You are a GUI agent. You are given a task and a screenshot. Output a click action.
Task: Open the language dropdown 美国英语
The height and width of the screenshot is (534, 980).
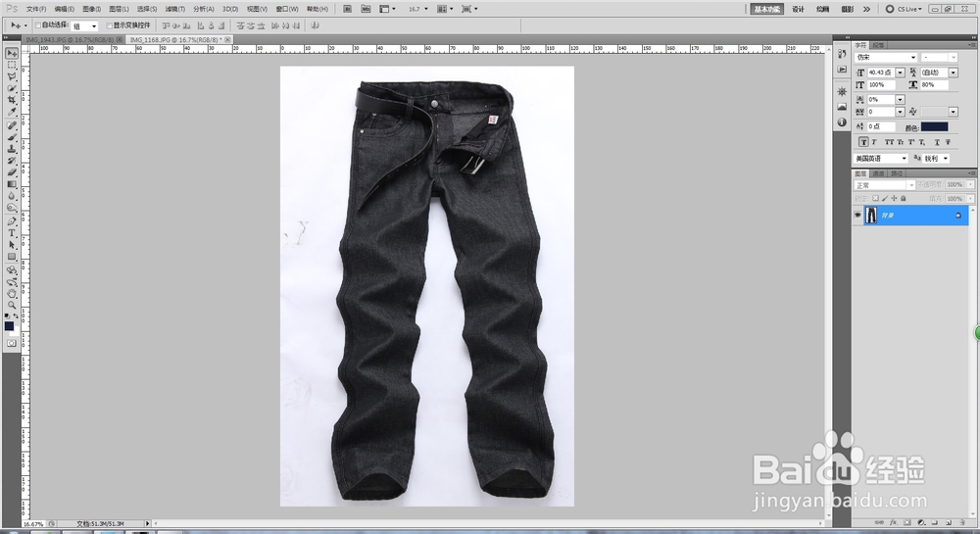point(881,159)
